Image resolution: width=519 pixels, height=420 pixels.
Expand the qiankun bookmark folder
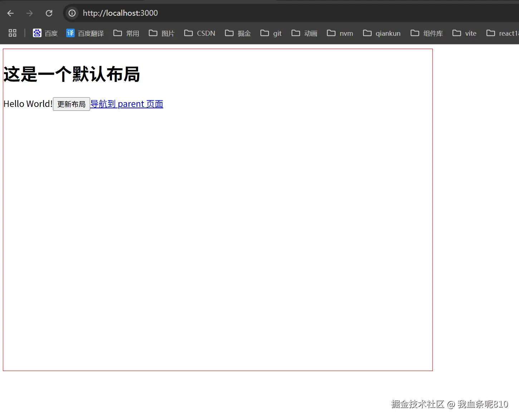tap(382, 33)
